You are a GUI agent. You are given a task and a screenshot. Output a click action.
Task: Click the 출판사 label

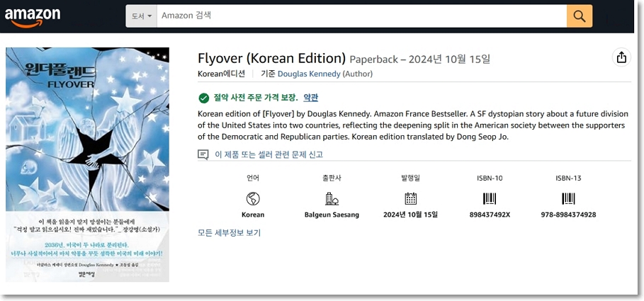332,178
